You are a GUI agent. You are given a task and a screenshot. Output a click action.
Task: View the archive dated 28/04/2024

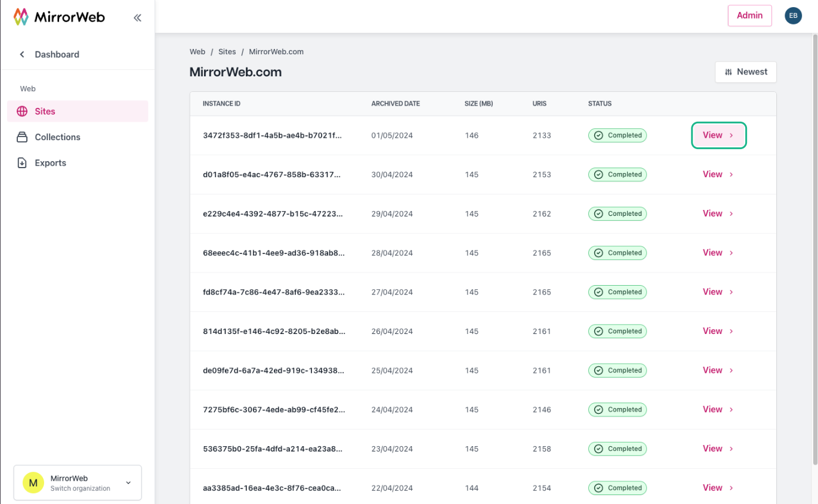719,253
